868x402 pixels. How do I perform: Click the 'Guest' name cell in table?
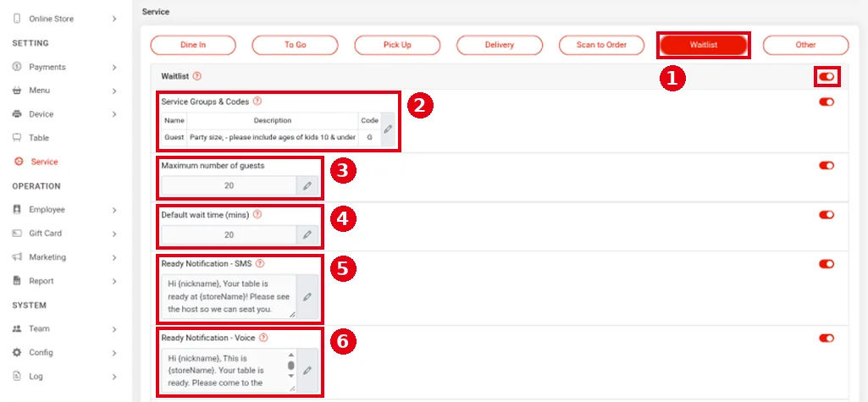(x=174, y=137)
